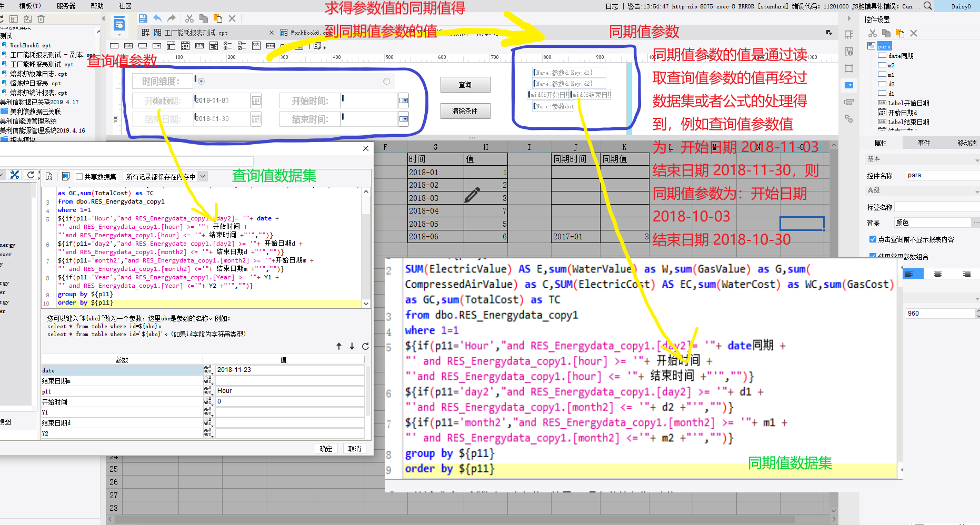This screenshot has width=980, height=525.
Task: Preview dataset icon in the SQL dialog
Action: pyautogui.click(x=49, y=176)
